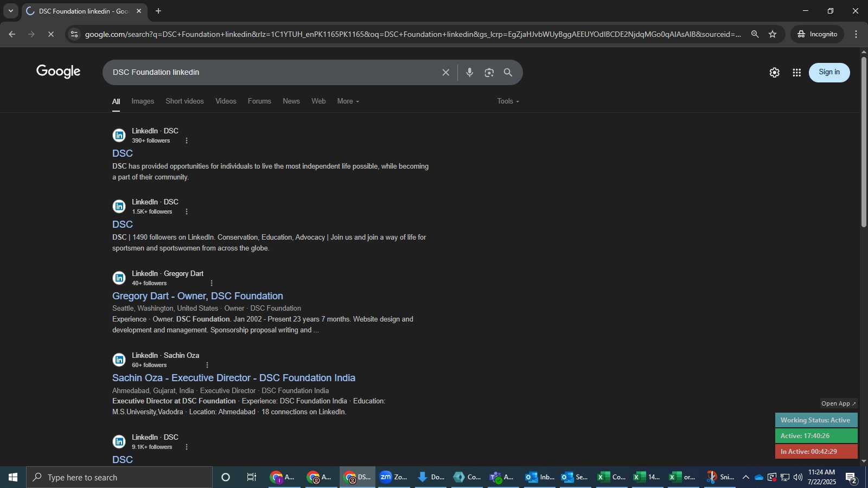This screenshot has width=868, height=488.
Task: Open the taskbar clock and date
Action: (821, 477)
